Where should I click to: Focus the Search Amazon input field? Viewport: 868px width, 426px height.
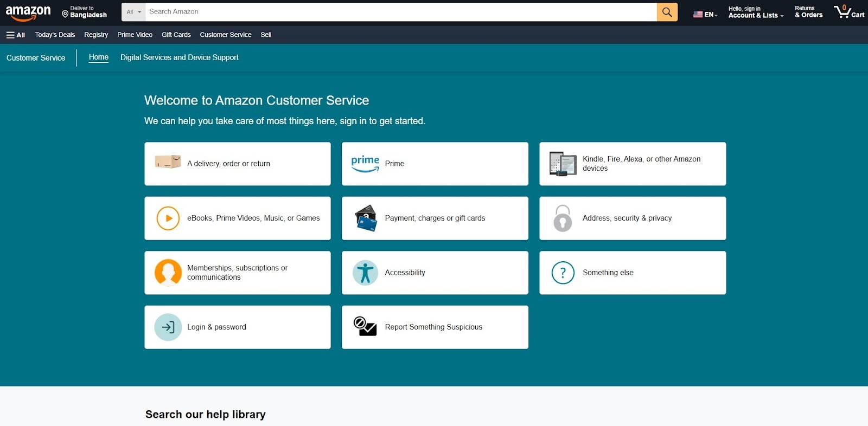point(401,12)
